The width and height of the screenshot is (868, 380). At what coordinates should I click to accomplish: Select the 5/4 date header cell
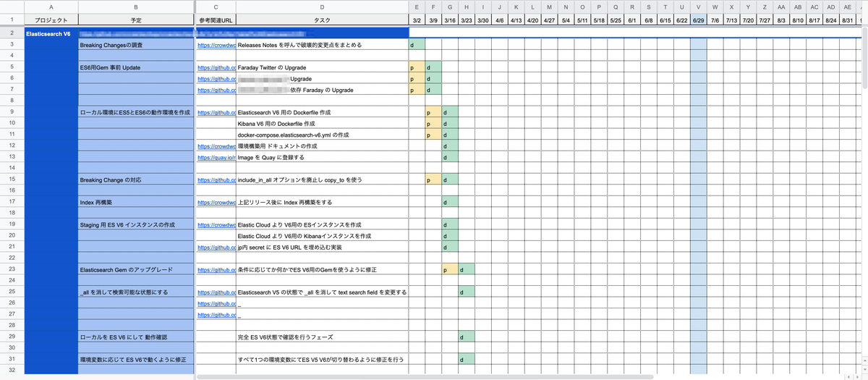tap(566, 20)
